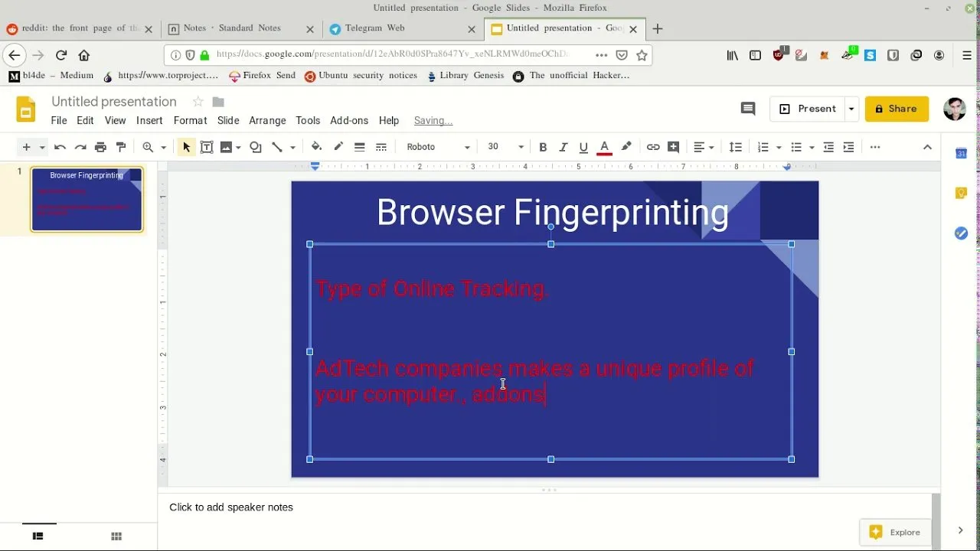Open the Explore panel
The height and width of the screenshot is (551, 980).
(896, 533)
